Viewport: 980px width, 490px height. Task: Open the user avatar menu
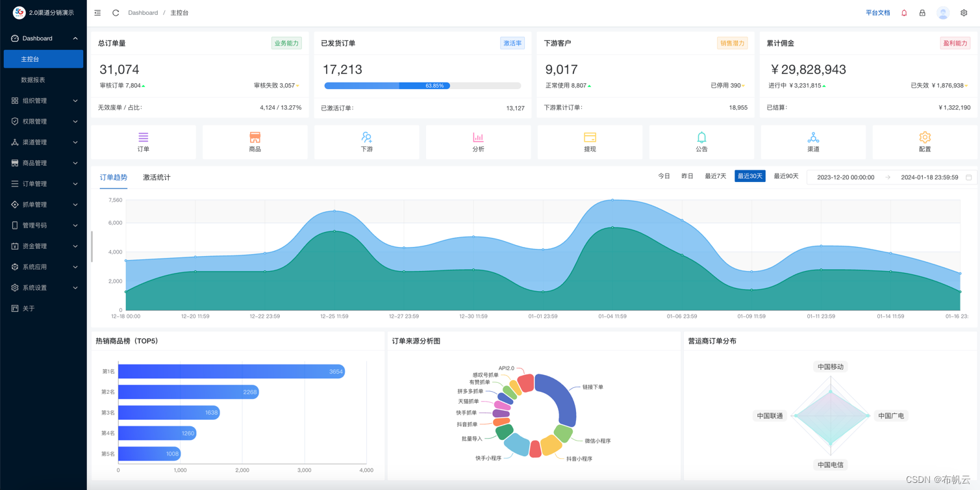[x=943, y=13]
